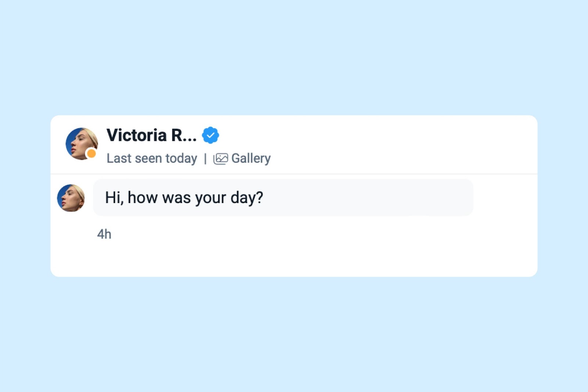
Task: Open the Gallery link text
Action: pyautogui.click(x=251, y=158)
